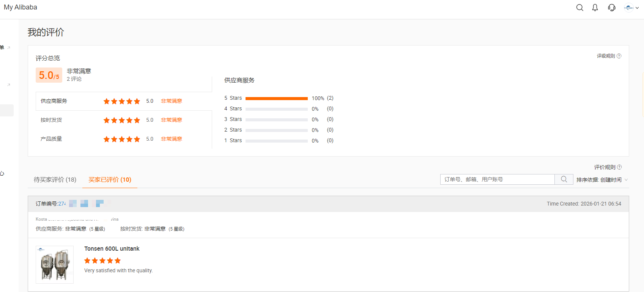
Task: Click the 5 Stars orange progress bar
Action: pos(276,99)
